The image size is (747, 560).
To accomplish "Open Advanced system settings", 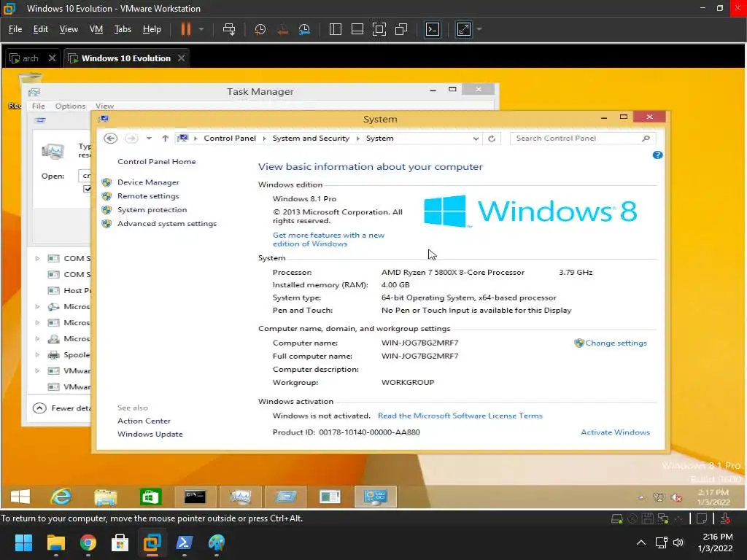I will click(167, 224).
